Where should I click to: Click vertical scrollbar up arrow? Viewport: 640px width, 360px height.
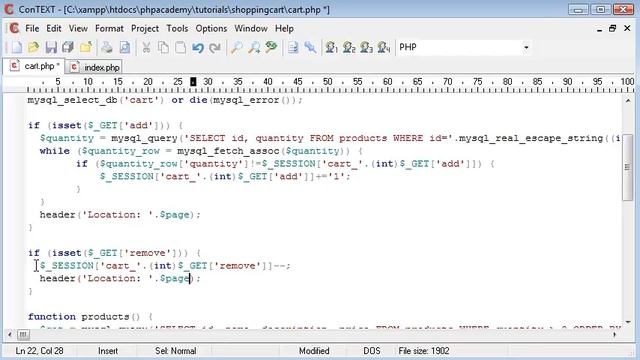pyautogui.click(x=628, y=100)
